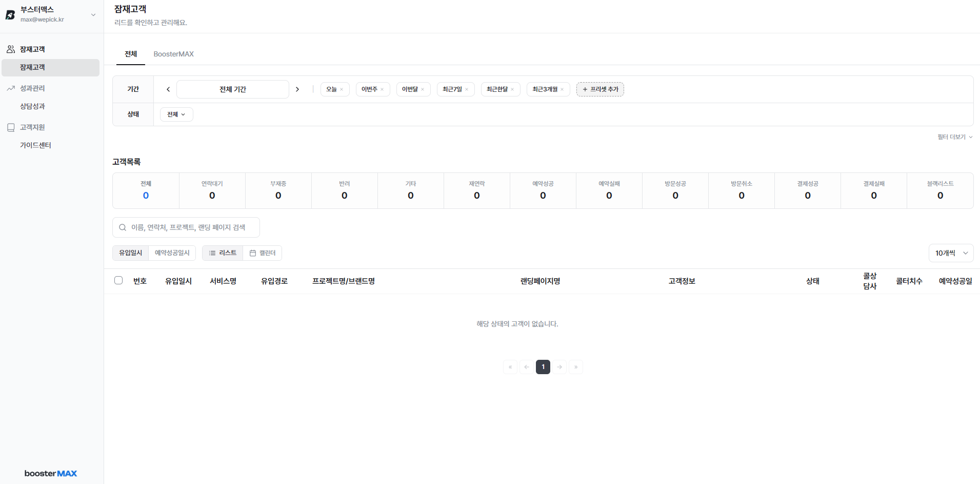This screenshot has height=484, width=980.
Task: Select the 부재중 status card
Action: (x=278, y=190)
